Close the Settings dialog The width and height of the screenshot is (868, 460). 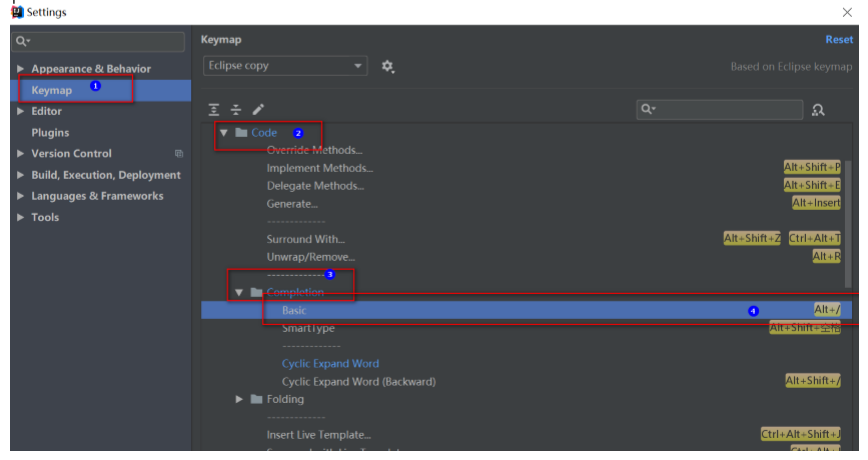[x=847, y=12]
